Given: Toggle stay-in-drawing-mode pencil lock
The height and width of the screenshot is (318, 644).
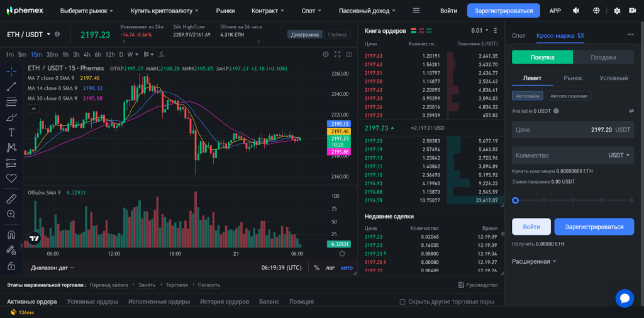Looking at the screenshot, I should click(x=11, y=250).
